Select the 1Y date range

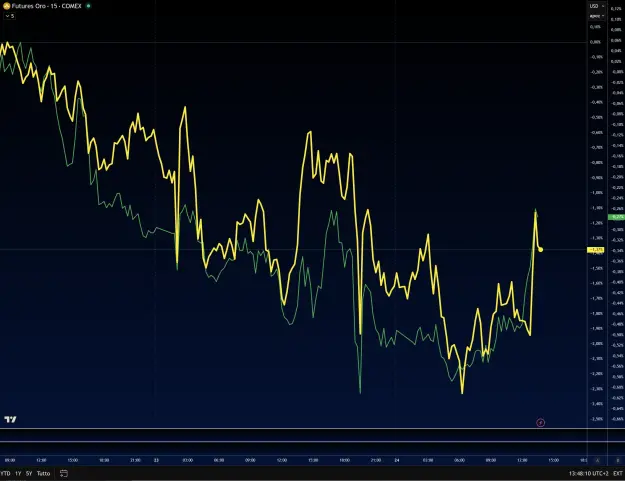pyautogui.click(x=18, y=473)
